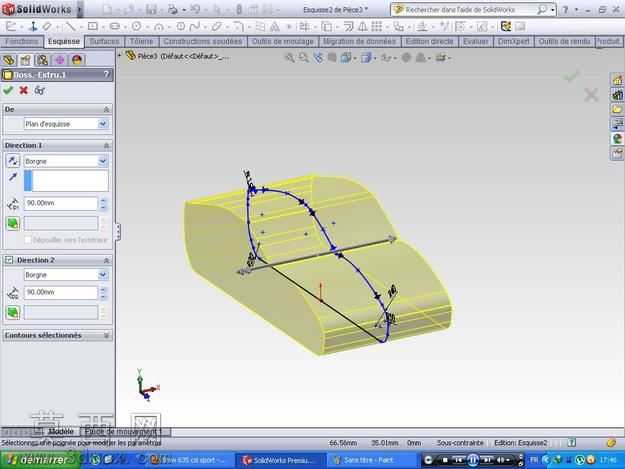Image resolution: width=625 pixels, height=469 pixels.
Task: Click the Direction of Extrusion selection box
Action: [x=66, y=181]
